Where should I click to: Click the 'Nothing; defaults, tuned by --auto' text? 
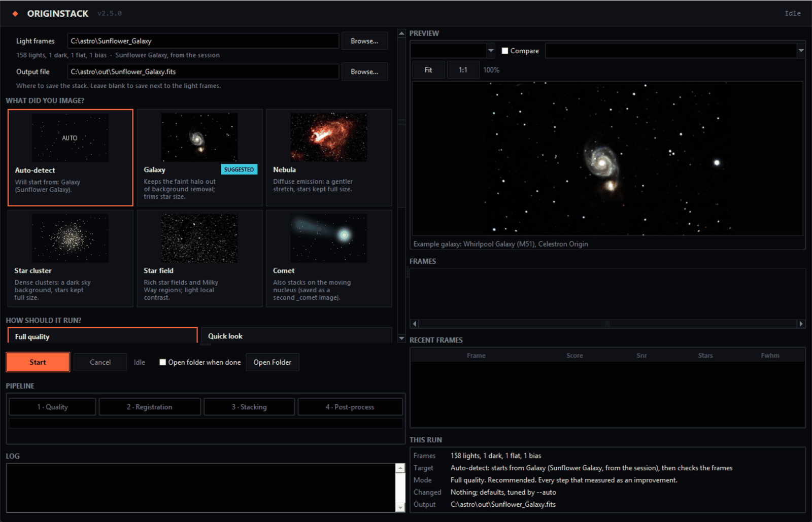pyautogui.click(x=503, y=492)
